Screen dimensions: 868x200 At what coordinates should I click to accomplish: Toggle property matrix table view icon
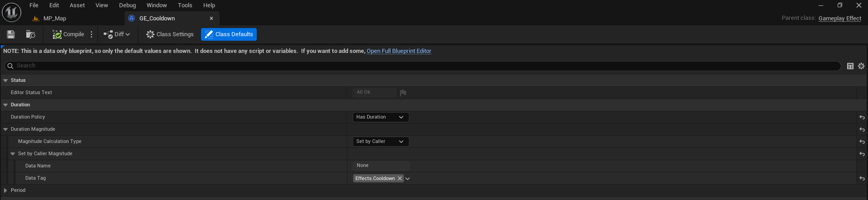pos(850,66)
